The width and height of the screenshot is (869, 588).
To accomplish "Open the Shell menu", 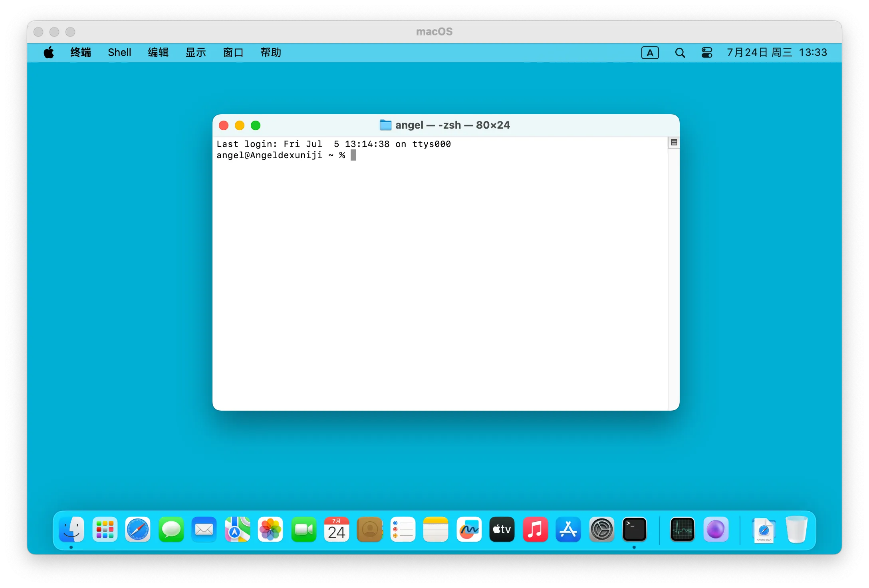I will pos(119,53).
